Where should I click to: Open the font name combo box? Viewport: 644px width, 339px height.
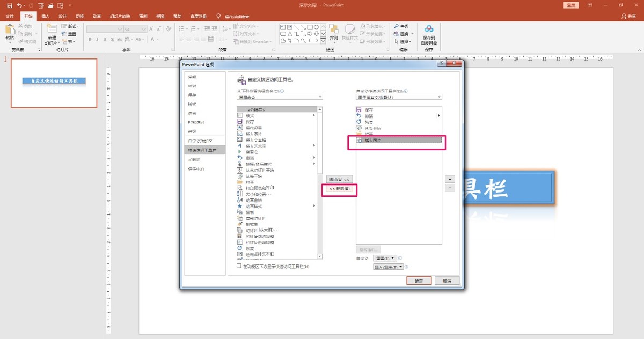[x=104, y=28]
